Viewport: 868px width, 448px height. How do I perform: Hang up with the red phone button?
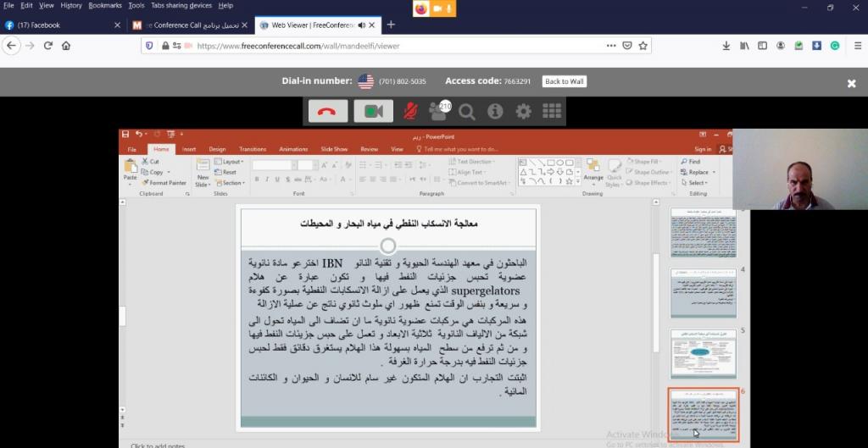328,111
